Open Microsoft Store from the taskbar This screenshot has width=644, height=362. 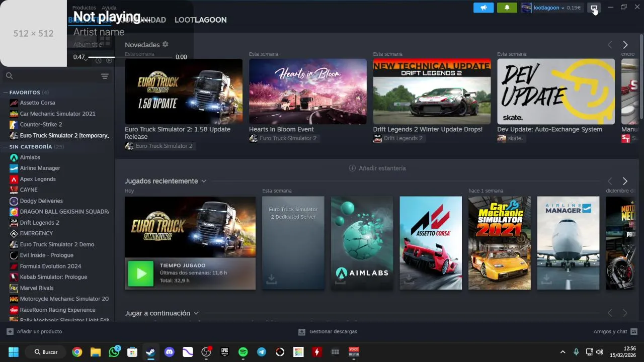coord(132,352)
